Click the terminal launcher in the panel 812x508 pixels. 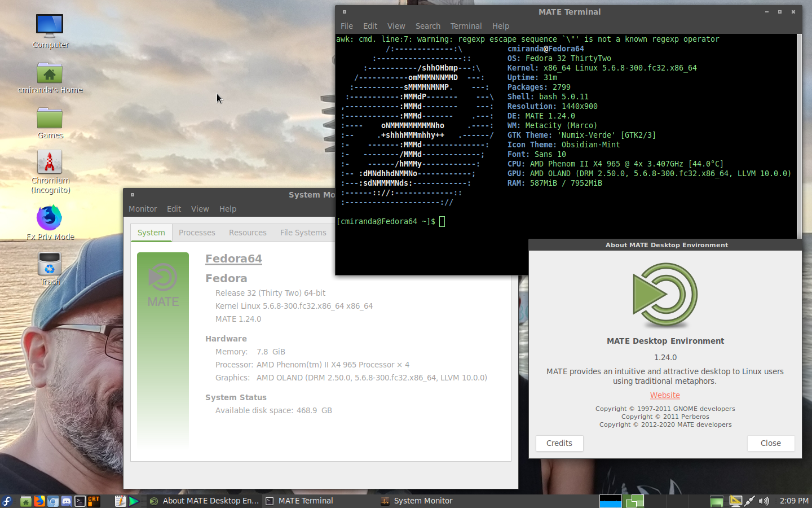click(x=80, y=501)
